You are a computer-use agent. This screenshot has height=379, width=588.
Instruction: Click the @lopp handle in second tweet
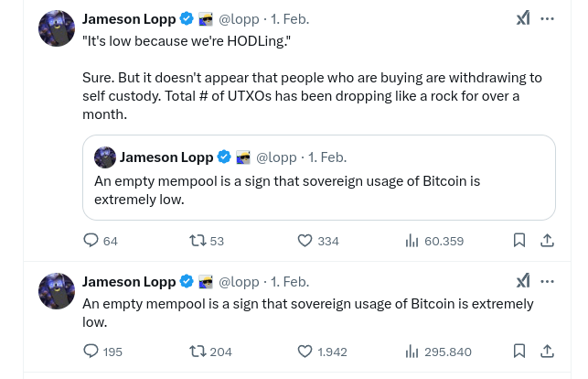point(239,281)
